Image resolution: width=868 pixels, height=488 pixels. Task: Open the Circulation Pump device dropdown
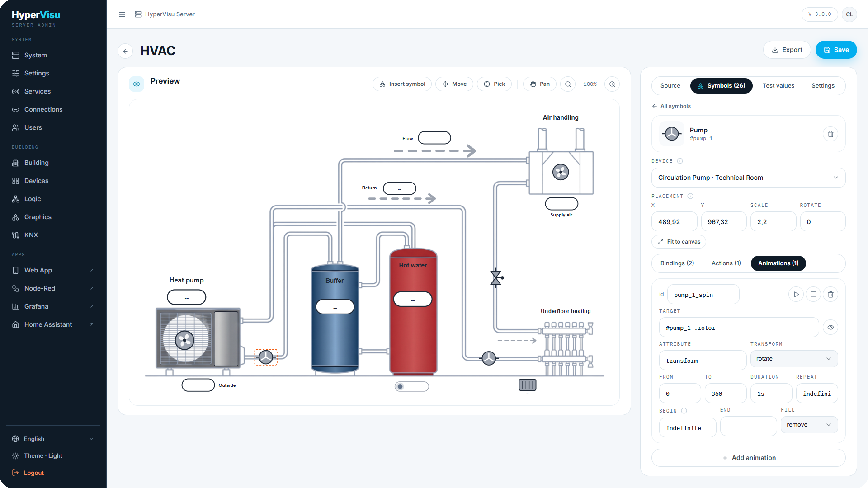click(748, 178)
